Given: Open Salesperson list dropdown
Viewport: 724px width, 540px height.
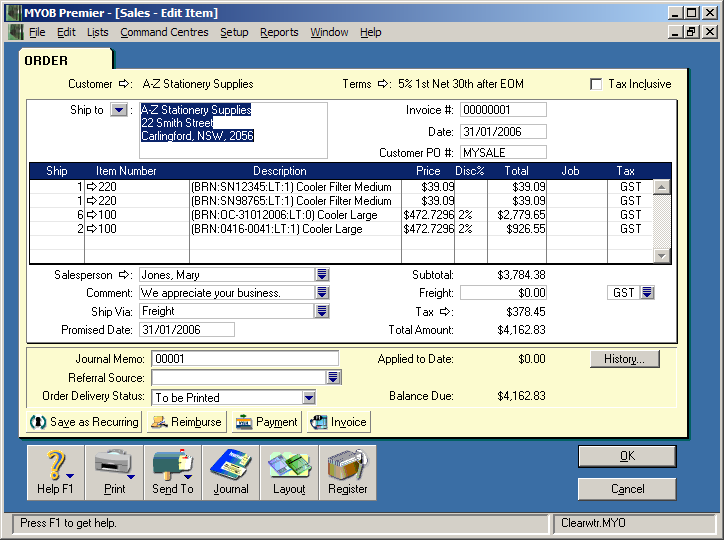Looking at the screenshot, I should pyautogui.click(x=322, y=275).
